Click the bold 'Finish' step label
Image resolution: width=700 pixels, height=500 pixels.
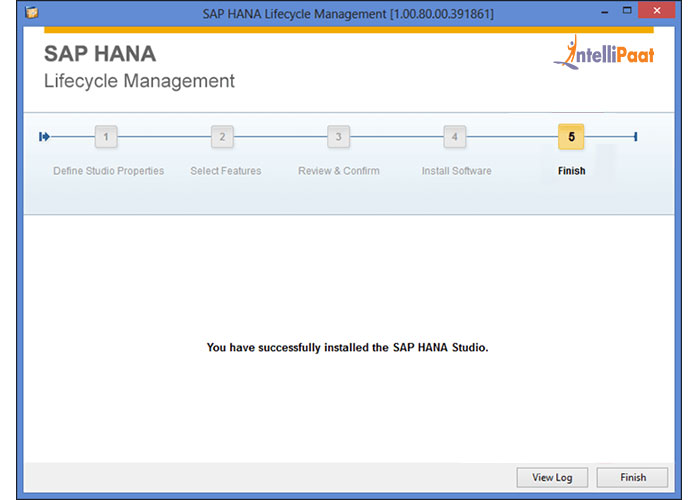click(571, 171)
